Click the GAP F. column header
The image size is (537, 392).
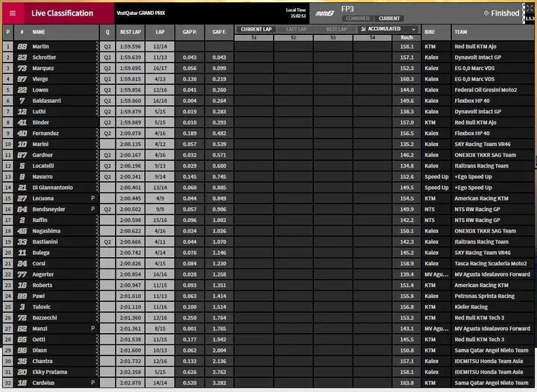219,32
